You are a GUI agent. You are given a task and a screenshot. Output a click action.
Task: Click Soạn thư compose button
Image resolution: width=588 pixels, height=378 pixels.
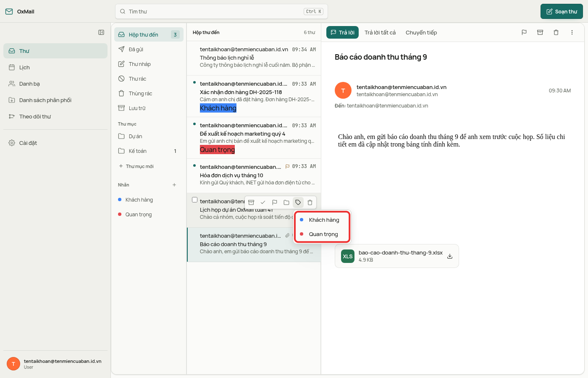tap(562, 11)
